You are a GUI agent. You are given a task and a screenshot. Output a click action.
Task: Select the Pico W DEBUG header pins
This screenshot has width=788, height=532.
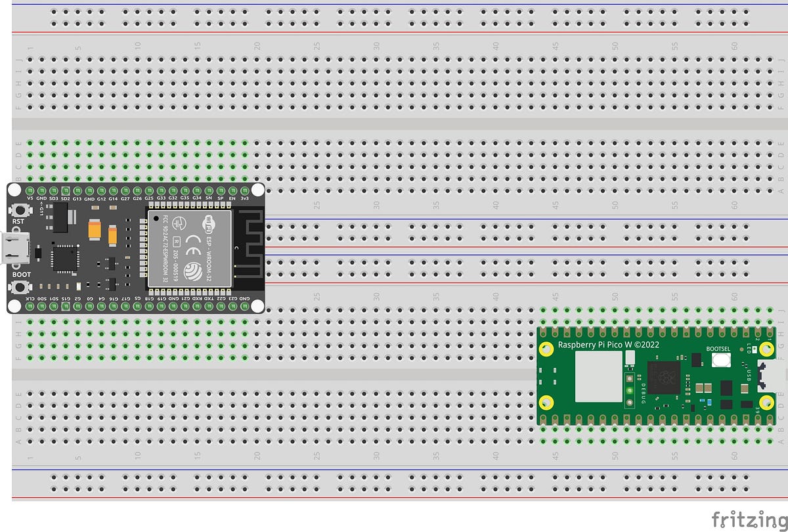[x=630, y=390]
